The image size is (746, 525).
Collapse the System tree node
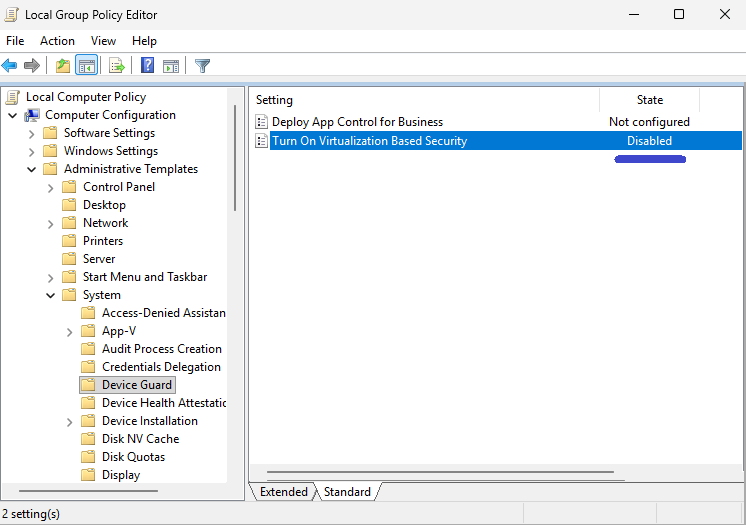click(x=51, y=295)
